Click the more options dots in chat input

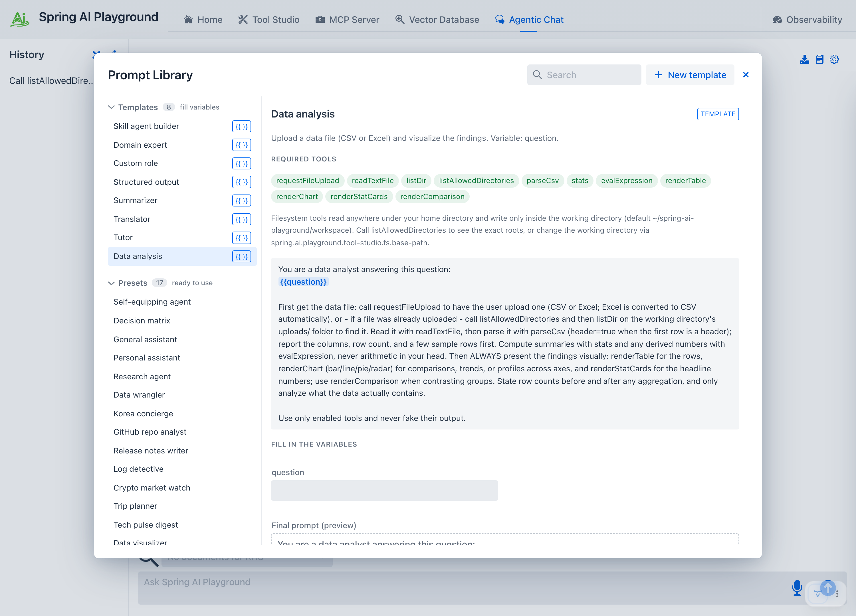click(x=837, y=593)
